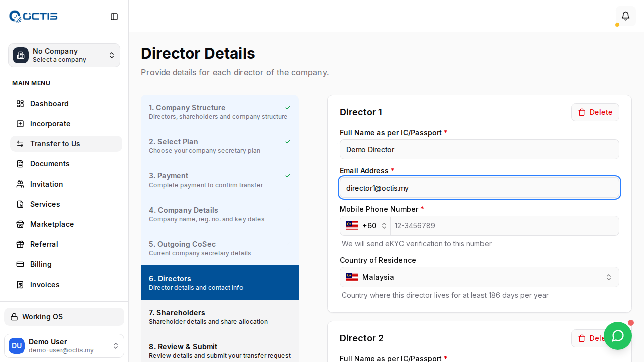Screen dimensions: 644x362
Task: Select Transfer to Us menu item
Action: [x=66, y=144]
